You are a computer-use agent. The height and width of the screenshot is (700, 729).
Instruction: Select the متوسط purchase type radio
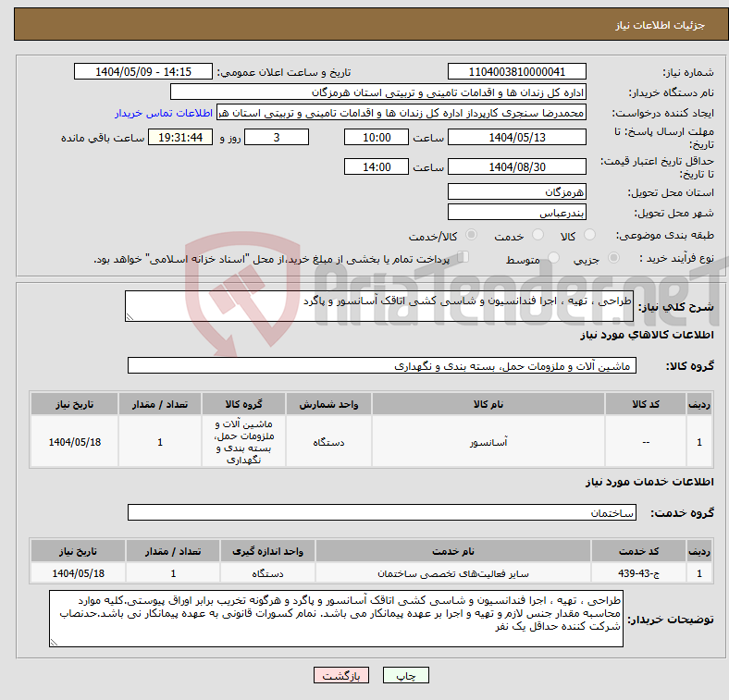(x=554, y=257)
